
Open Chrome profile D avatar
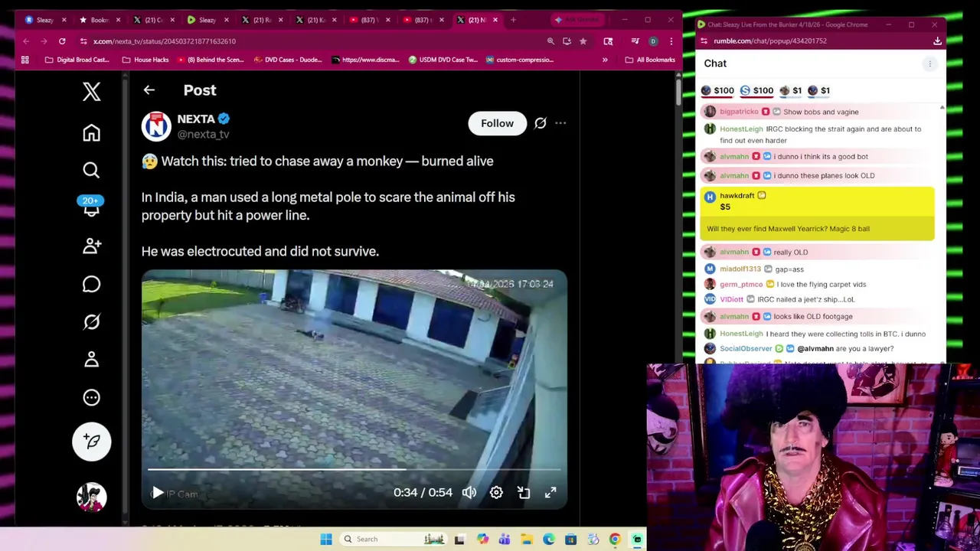click(x=653, y=41)
